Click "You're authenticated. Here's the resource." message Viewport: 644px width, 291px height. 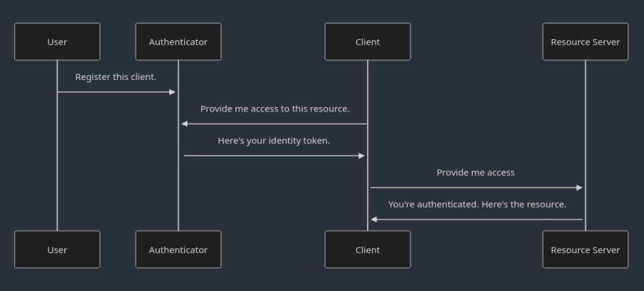tap(477, 204)
